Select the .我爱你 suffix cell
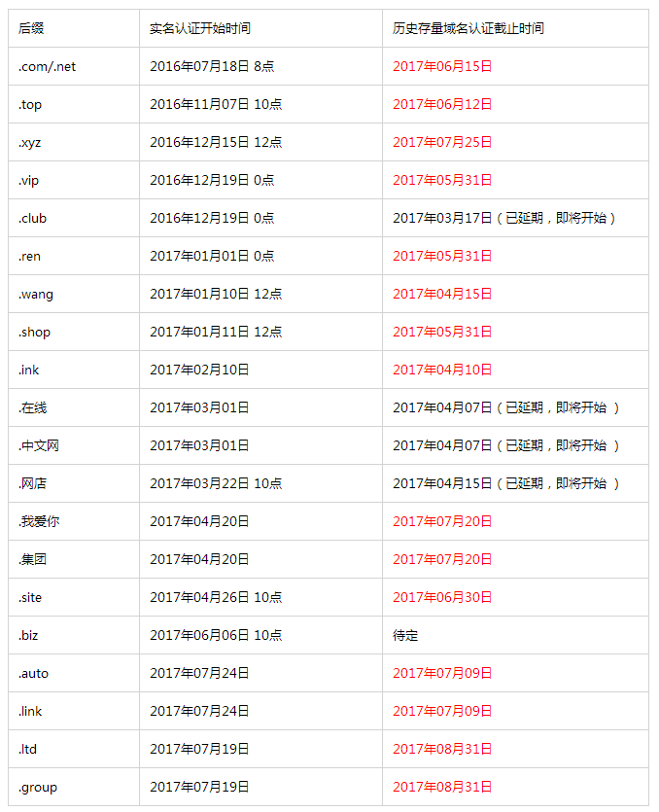This screenshot has width=659, height=812. click(x=39, y=521)
